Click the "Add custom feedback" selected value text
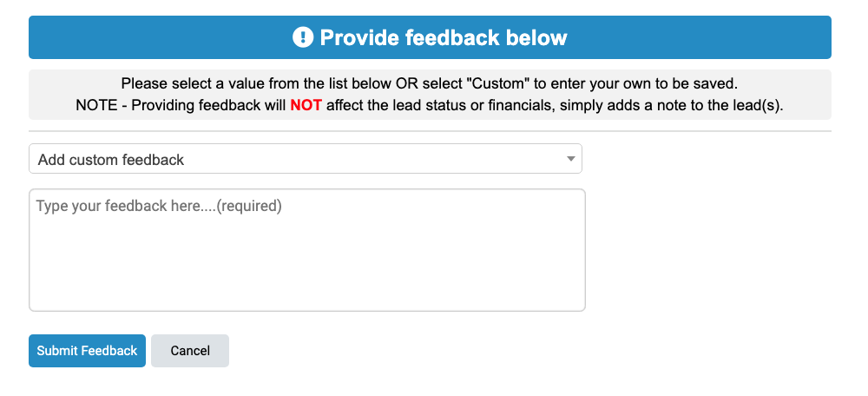Image resolution: width=868 pixels, height=396 pixels. coord(111,160)
